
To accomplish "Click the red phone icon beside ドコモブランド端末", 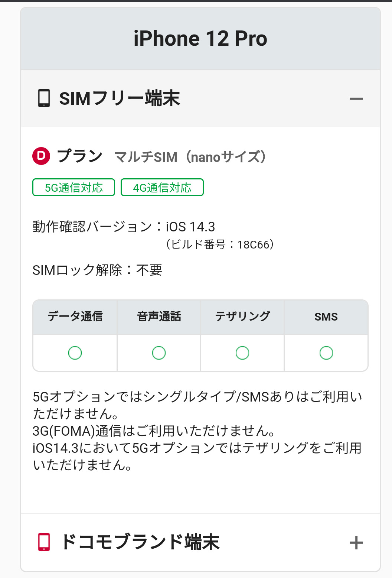I will pos(44,542).
